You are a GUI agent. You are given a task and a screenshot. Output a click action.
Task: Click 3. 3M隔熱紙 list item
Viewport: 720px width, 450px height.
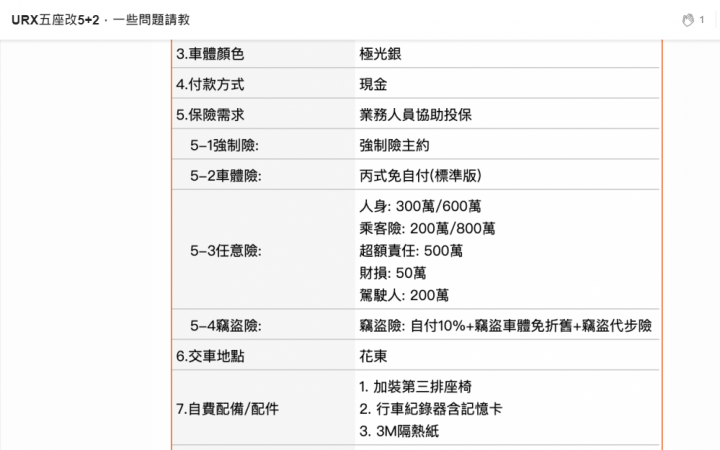[x=399, y=431]
